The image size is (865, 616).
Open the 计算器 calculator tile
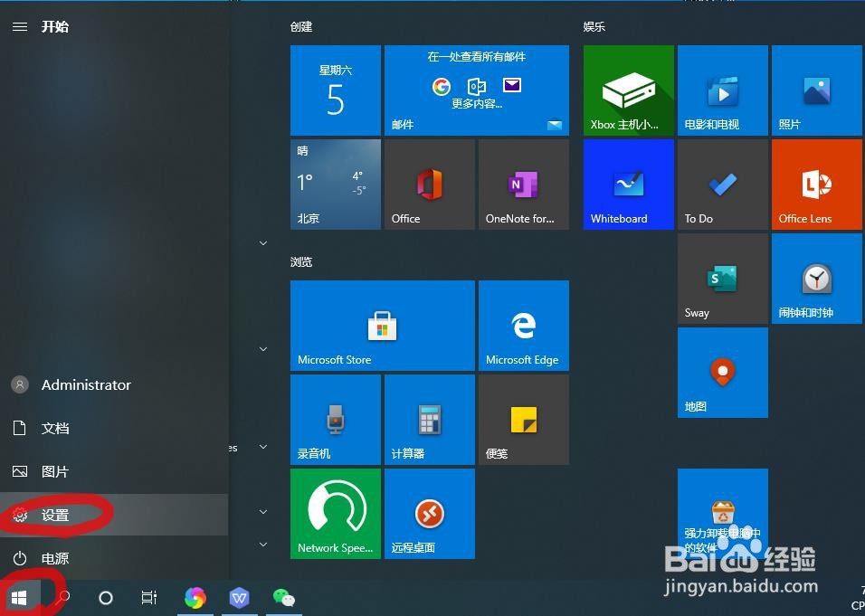[429, 420]
